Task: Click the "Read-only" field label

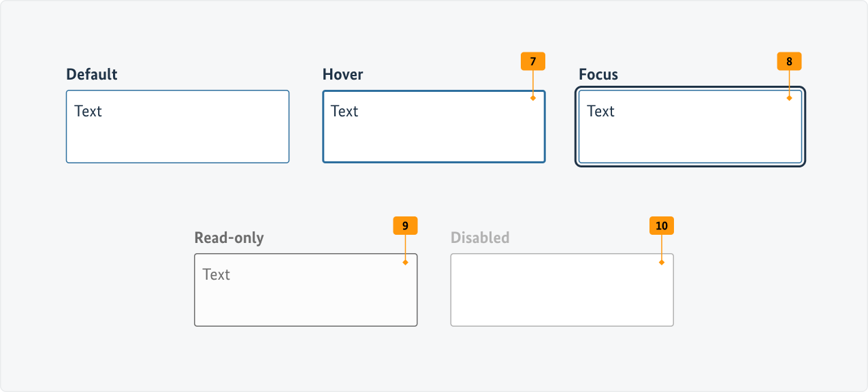Action: (229, 238)
